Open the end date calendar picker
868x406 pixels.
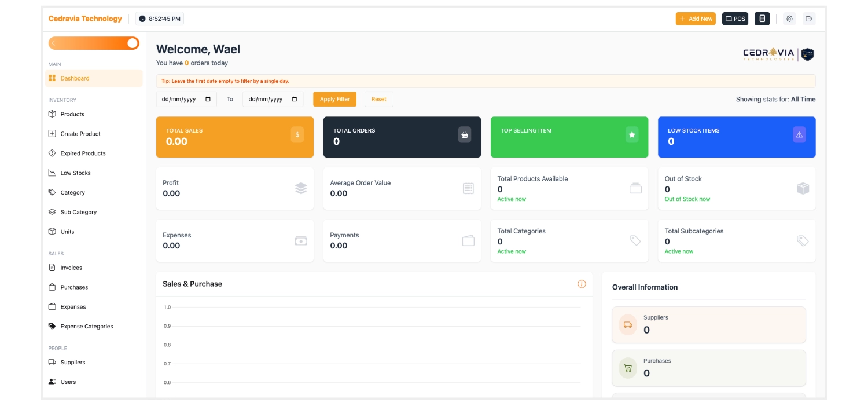click(295, 99)
